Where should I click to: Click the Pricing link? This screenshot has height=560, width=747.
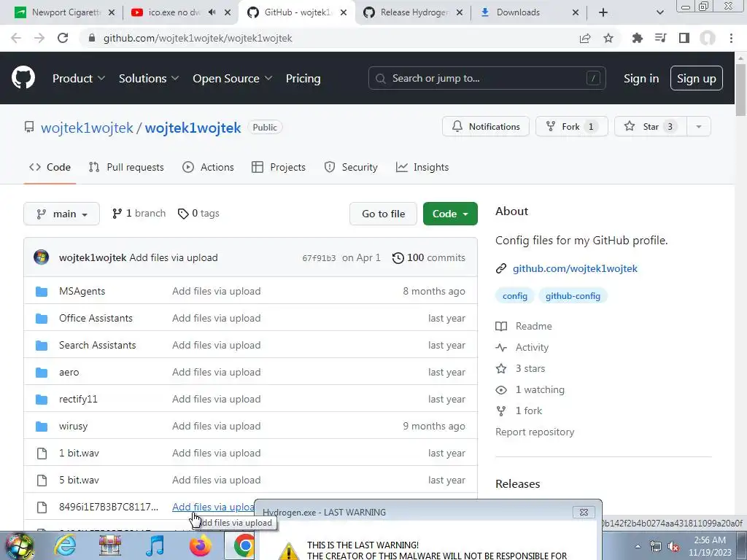[x=303, y=79]
